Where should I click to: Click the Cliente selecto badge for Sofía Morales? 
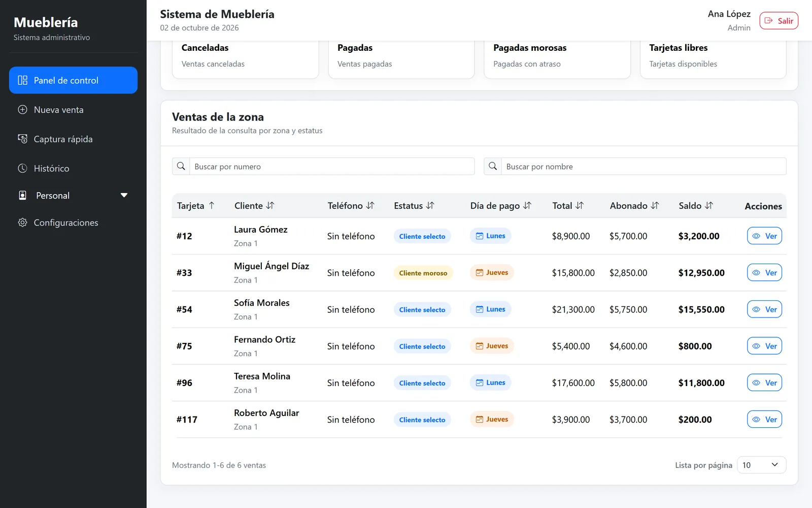(422, 309)
